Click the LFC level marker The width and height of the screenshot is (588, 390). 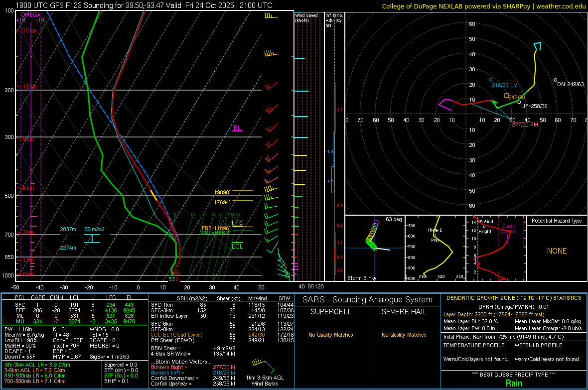tap(238, 224)
